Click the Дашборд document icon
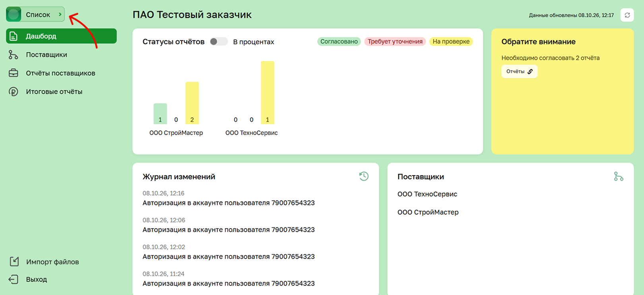This screenshot has width=644, height=295. coord(14,36)
